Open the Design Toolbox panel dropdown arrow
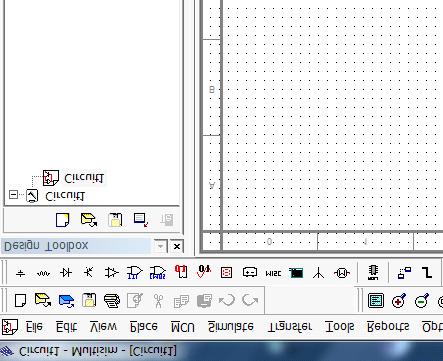The width and height of the screenshot is (443, 361). 161,247
